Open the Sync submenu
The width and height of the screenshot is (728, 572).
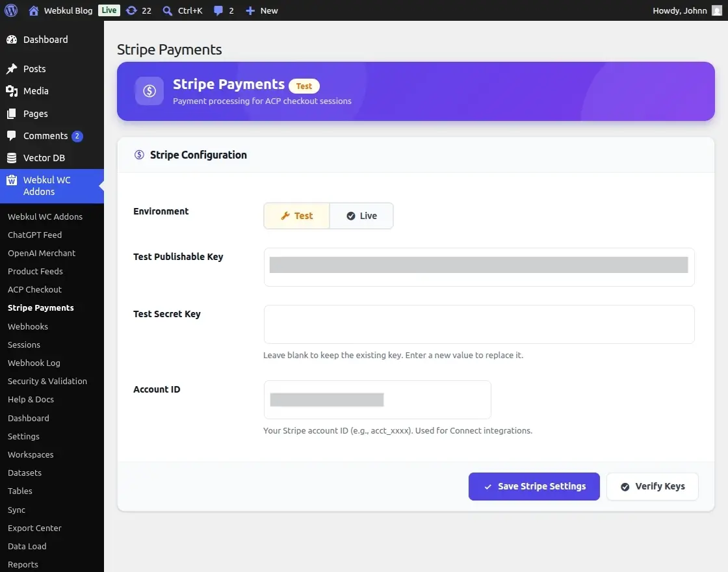tap(16, 510)
